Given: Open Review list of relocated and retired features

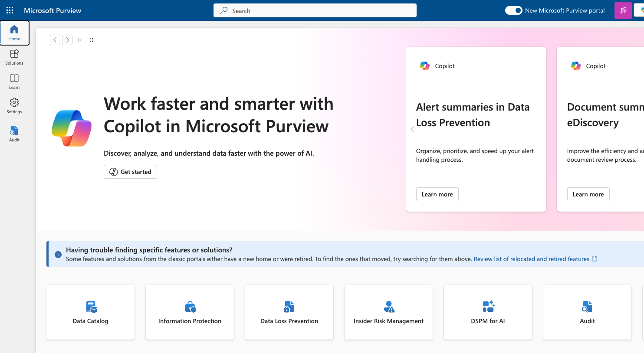Looking at the screenshot, I should (x=532, y=259).
